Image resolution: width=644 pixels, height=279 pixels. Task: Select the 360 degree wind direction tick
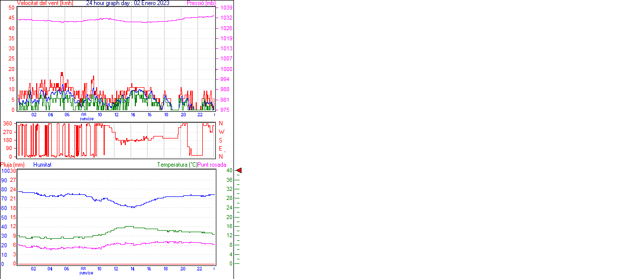click(8, 123)
